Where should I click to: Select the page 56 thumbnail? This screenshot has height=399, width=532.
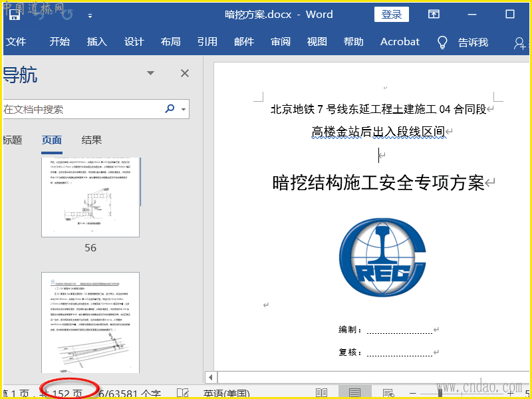(90, 198)
